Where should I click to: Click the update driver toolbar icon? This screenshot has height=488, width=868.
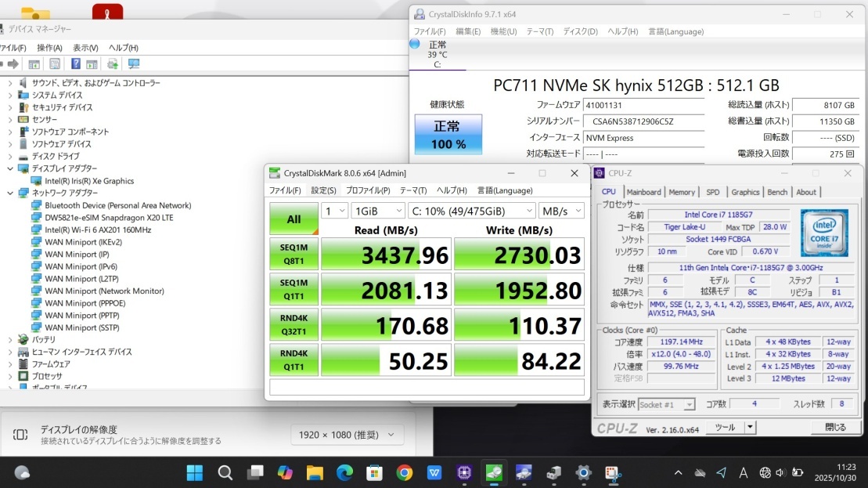tap(113, 64)
